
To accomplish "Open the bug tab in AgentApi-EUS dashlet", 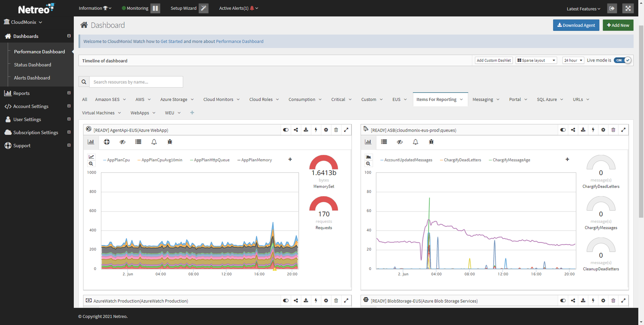I will (x=170, y=142).
